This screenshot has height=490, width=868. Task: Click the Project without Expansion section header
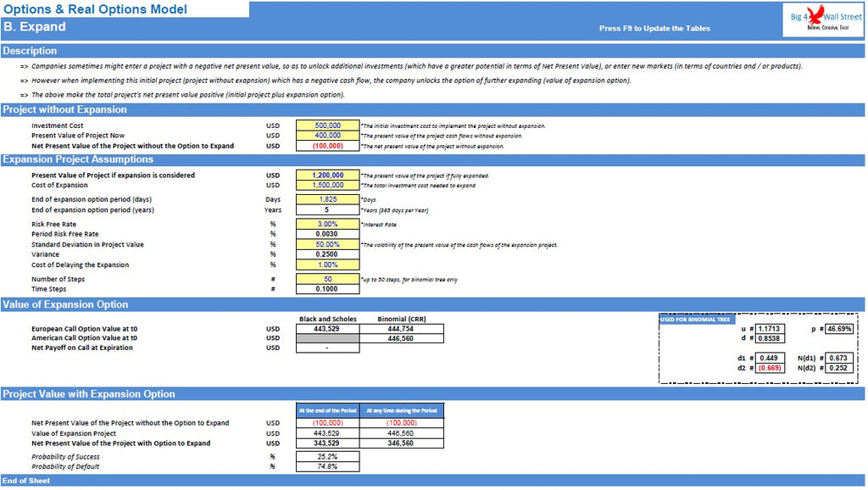(432, 109)
